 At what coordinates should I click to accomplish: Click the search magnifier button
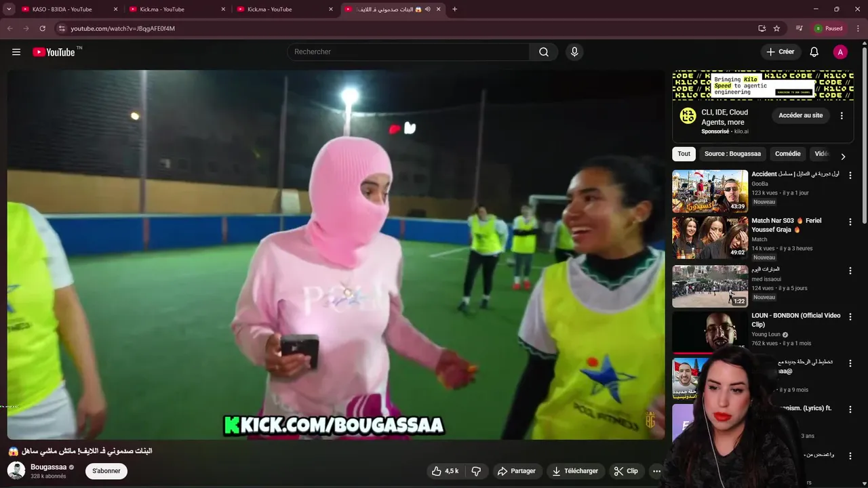click(x=544, y=52)
